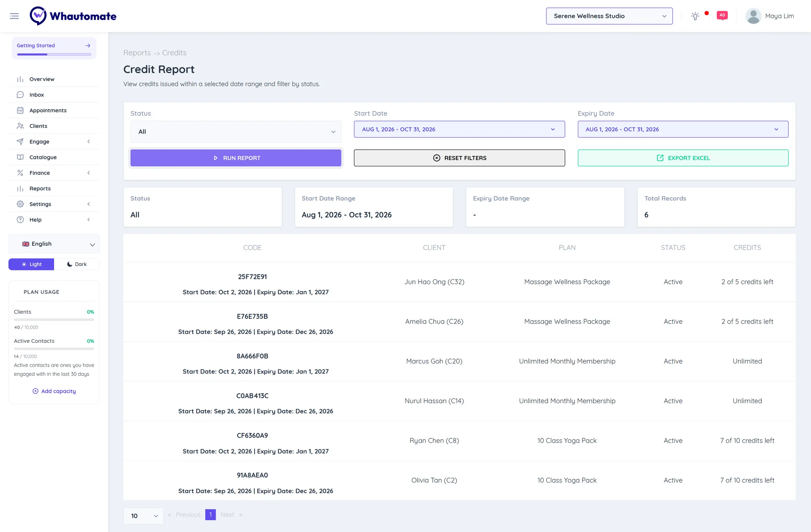Switch to Dark theme
The height and width of the screenshot is (532, 811).
(77, 264)
